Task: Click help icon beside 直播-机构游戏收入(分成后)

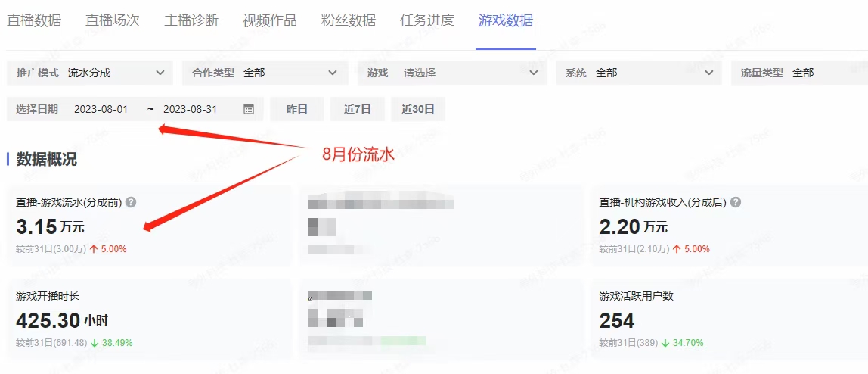Action: tap(735, 202)
